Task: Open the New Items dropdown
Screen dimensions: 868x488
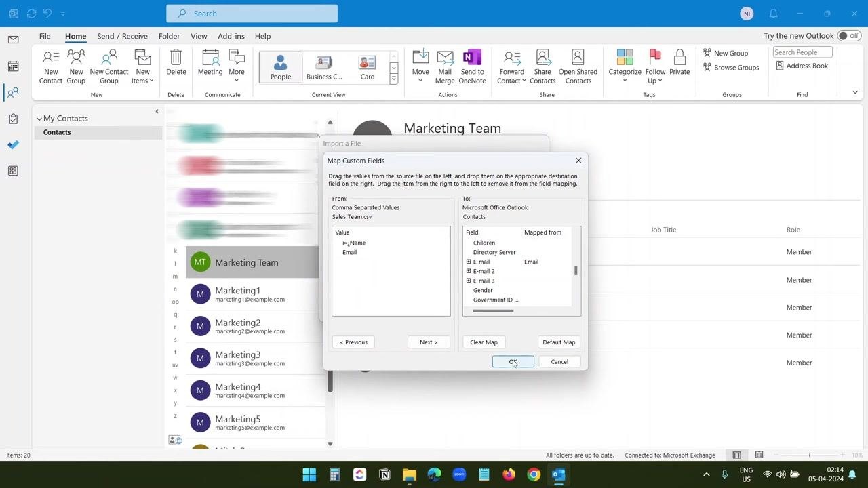Action: pos(142,67)
